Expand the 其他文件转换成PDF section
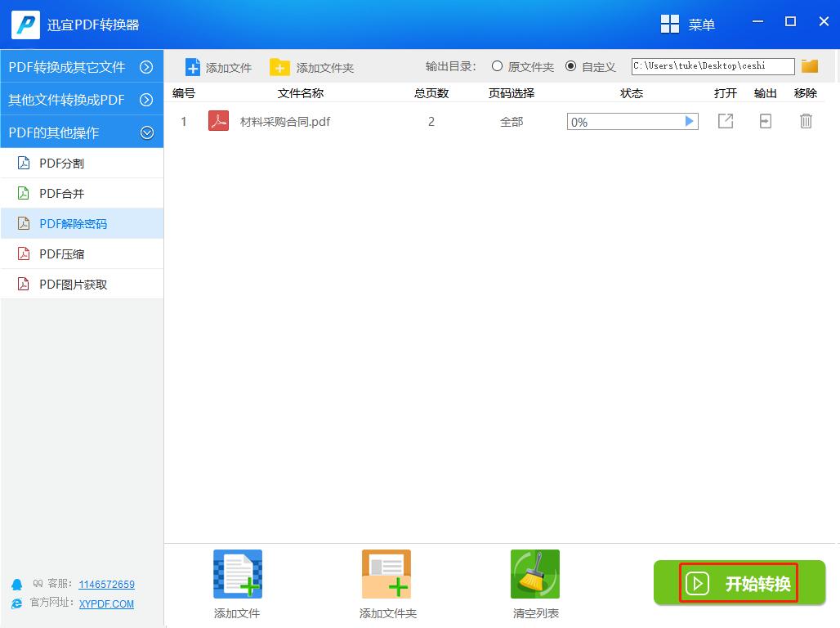840x628 pixels. pos(82,100)
